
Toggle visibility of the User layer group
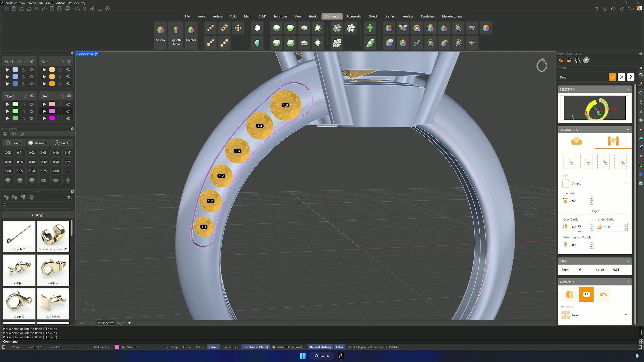(69, 96)
